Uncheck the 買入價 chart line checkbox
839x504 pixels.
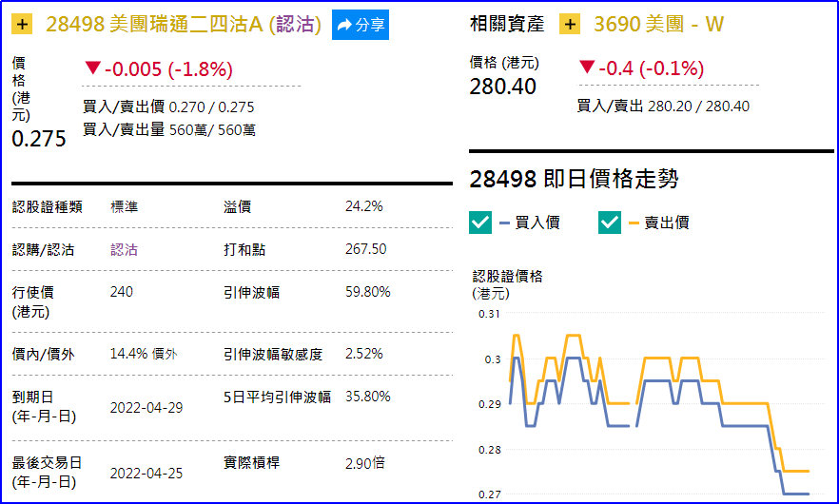(x=480, y=223)
